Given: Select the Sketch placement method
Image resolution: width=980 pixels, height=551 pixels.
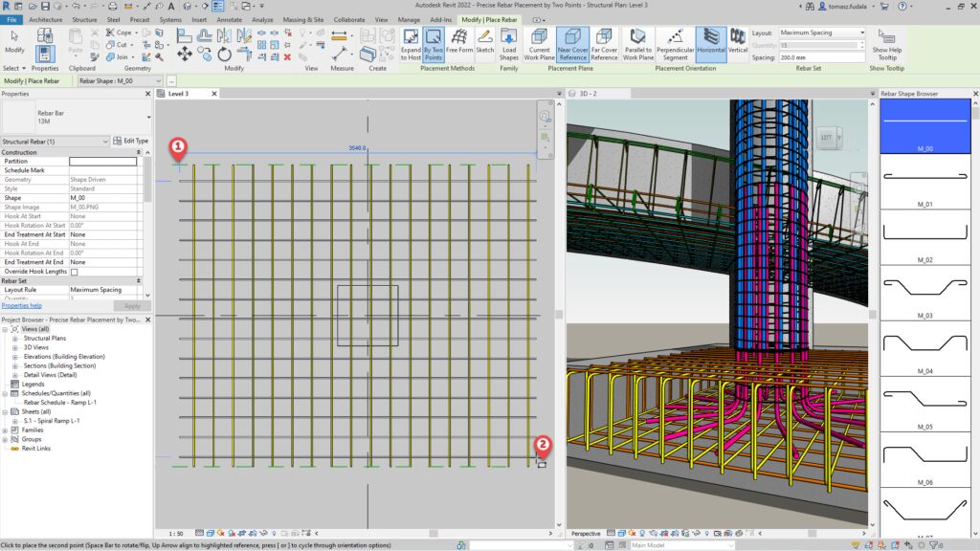Looking at the screenshot, I should click(485, 41).
